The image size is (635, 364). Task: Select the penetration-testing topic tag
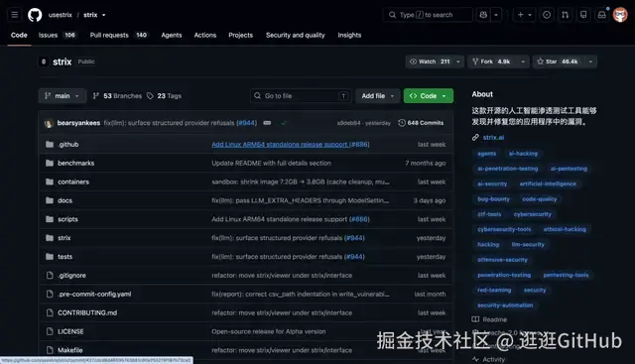504,275
